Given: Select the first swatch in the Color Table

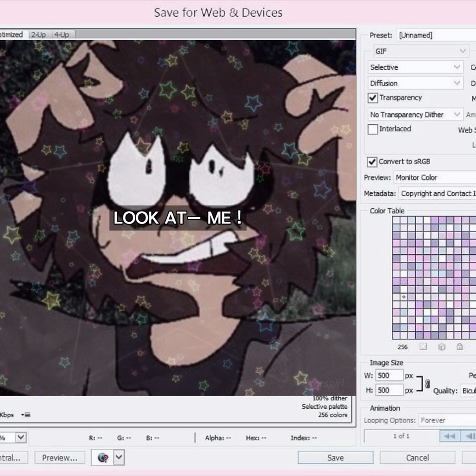Looking at the screenshot, I should (x=396, y=220).
